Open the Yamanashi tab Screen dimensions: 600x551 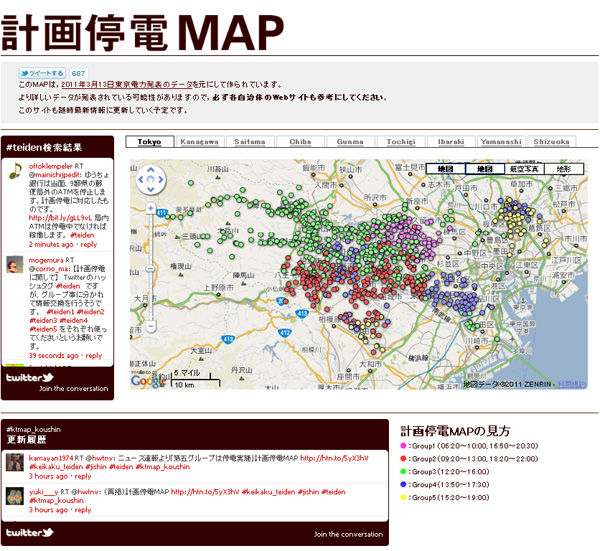coord(501,142)
